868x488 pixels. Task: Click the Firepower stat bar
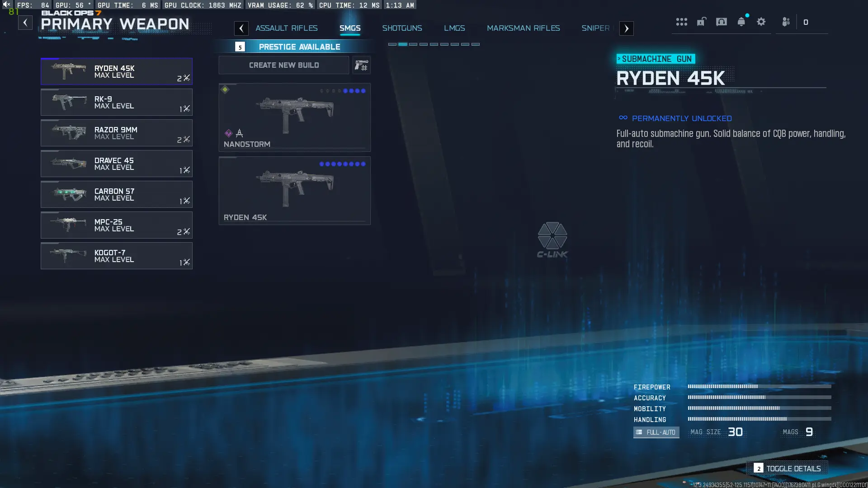pos(759,387)
